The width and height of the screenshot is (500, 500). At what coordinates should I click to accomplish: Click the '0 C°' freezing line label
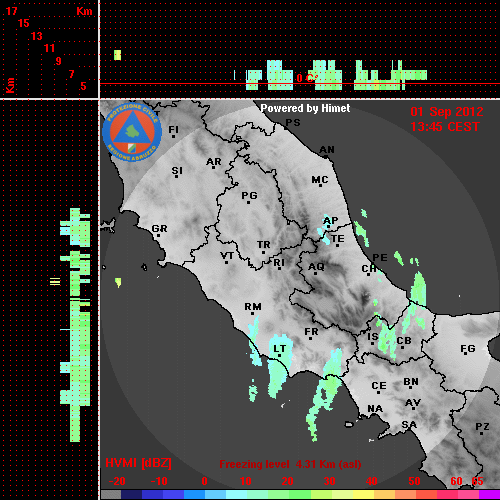click(307, 78)
